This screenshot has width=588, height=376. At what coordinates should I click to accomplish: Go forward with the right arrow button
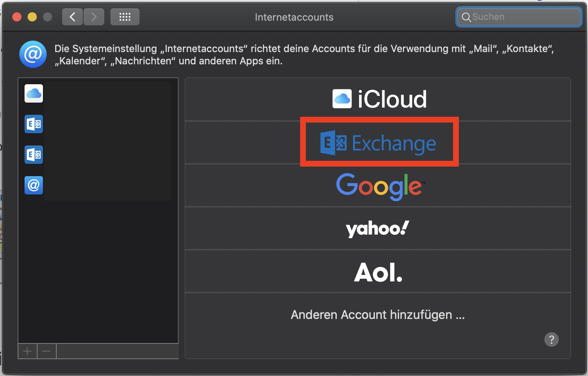coord(94,17)
